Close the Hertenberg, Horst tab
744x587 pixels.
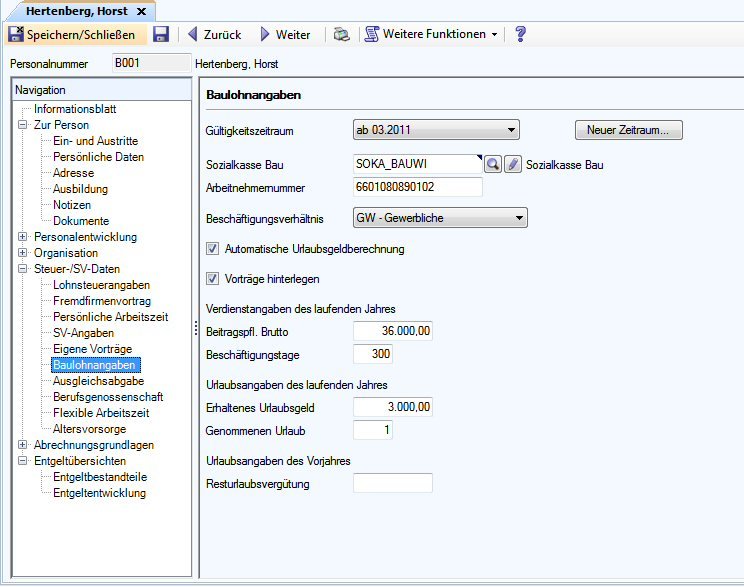tap(139, 11)
